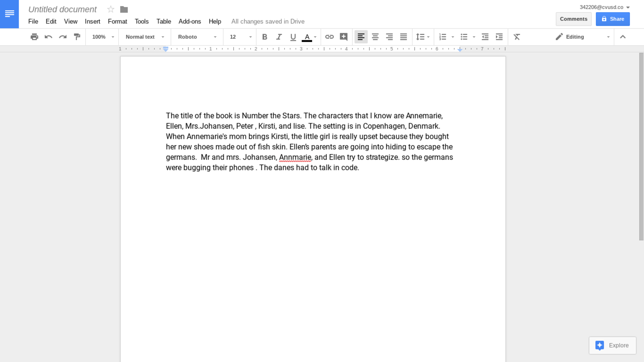Clear formatting with the Tx icon
The height and width of the screenshot is (362, 644).
[x=517, y=37]
